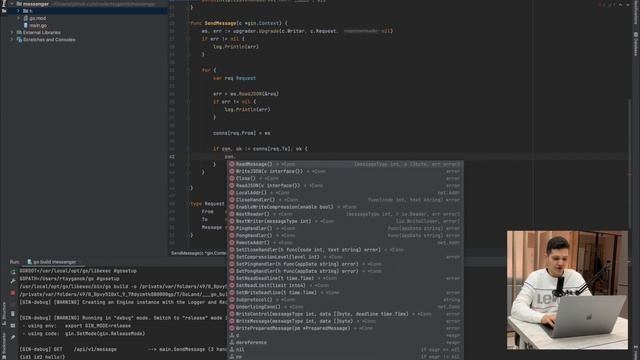This screenshot has width=640, height=360.
Task: Expand External Libraries node
Action: (x=12, y=32)
